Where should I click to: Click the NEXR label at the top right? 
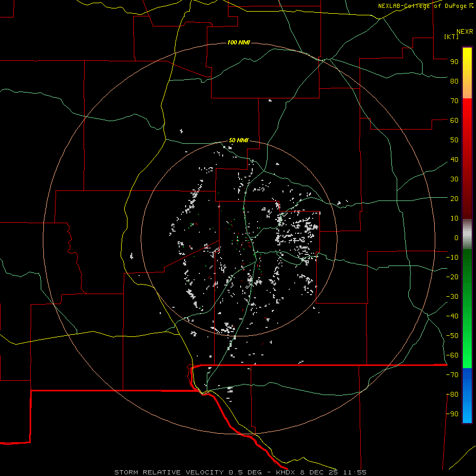465,32
